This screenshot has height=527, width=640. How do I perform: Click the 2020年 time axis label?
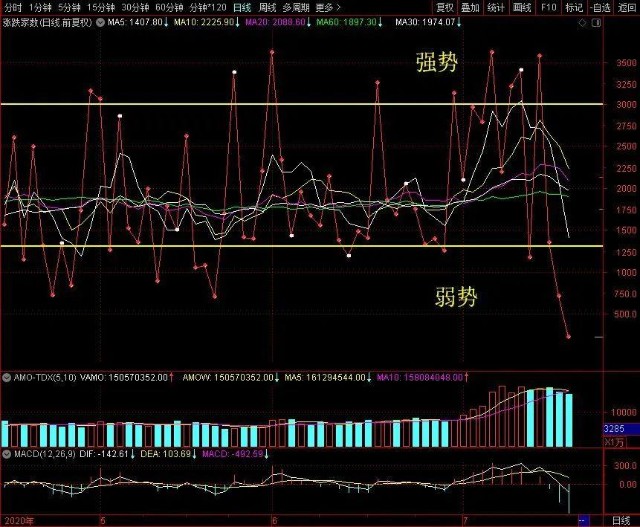(x=19, y=521)
